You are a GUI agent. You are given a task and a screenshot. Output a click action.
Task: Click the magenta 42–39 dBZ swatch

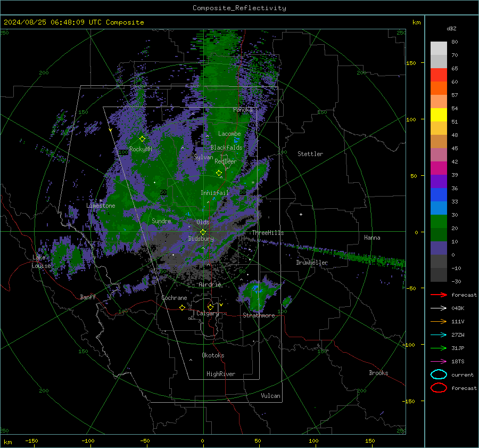[x=439, y=168]
